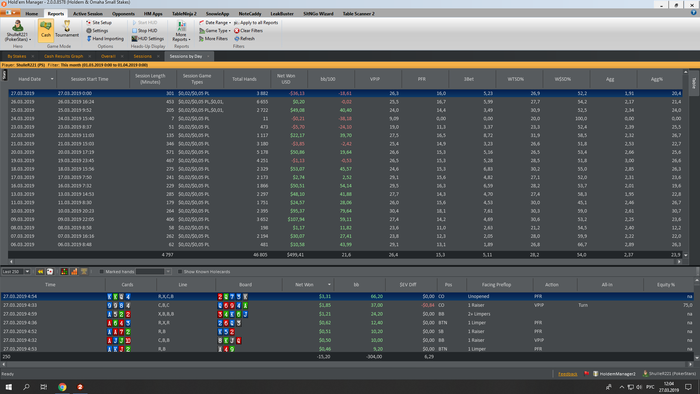Open HUD Settings
The width and height of the screenshot is (700, 394).
[148, 39]
